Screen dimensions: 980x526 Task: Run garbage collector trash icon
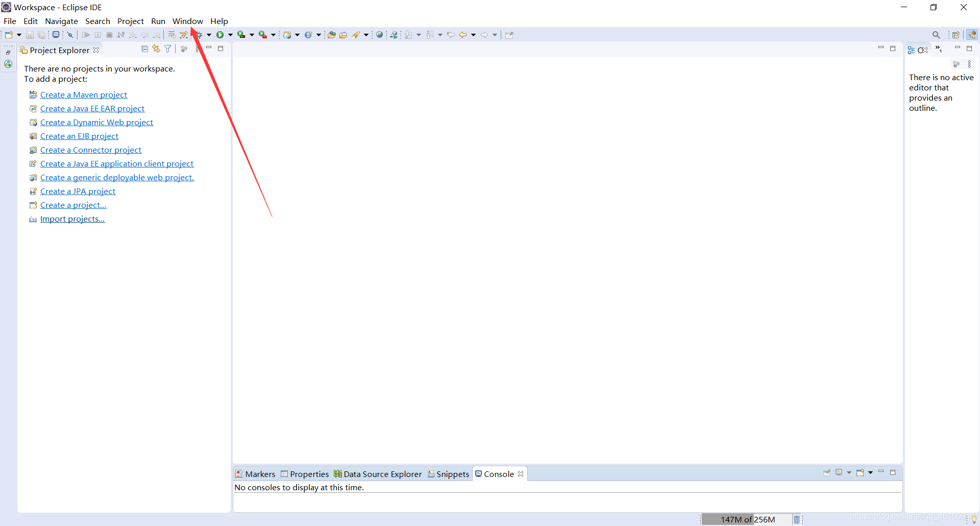click(x=796, y=519)
